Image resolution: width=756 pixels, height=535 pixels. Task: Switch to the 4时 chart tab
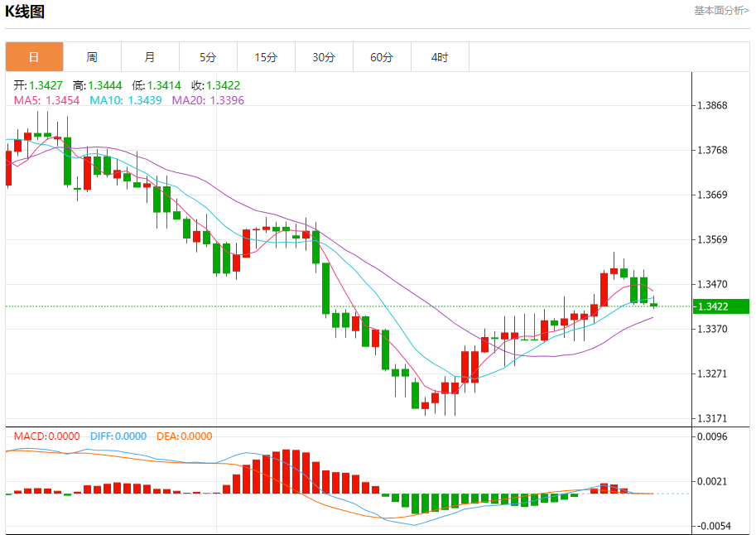point(440,57)
